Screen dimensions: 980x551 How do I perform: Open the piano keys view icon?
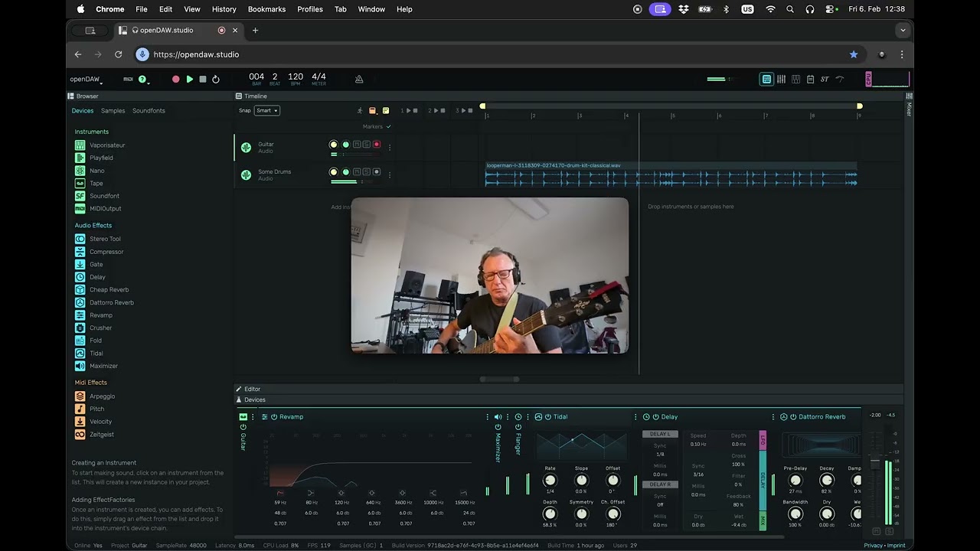tap(795, 79)
